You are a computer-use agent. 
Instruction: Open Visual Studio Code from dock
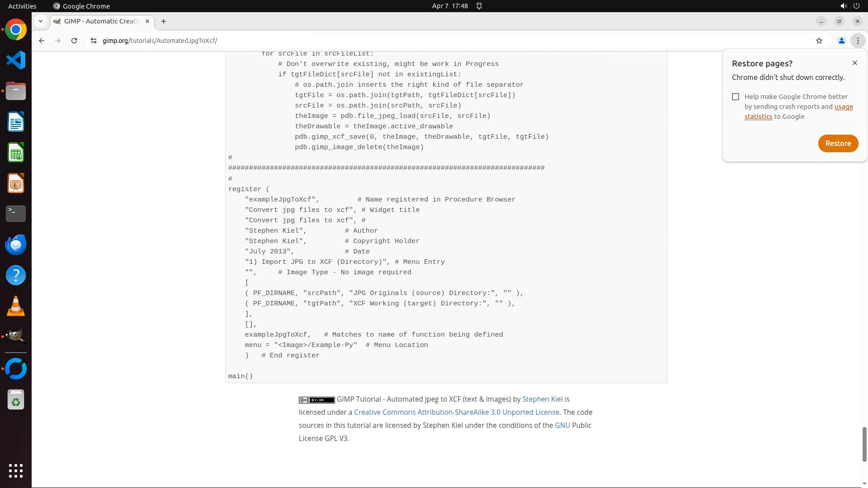click(x=16, y=60)
